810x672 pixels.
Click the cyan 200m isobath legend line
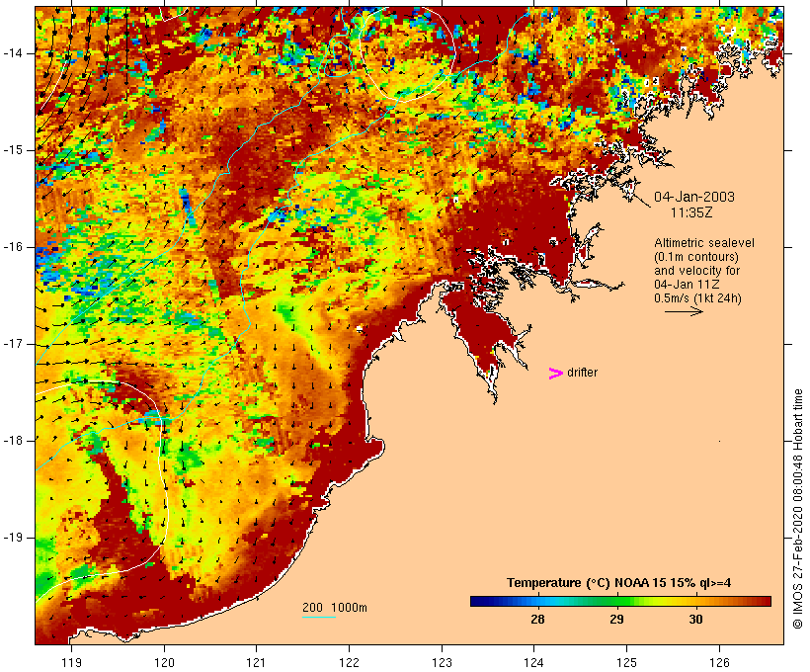point(319,617)
